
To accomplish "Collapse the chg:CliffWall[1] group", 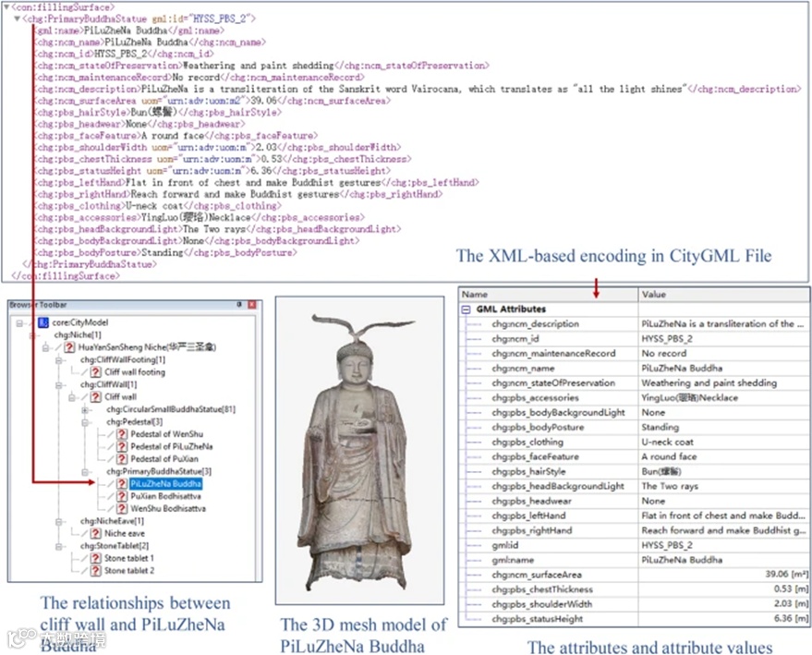I will 58,384.
